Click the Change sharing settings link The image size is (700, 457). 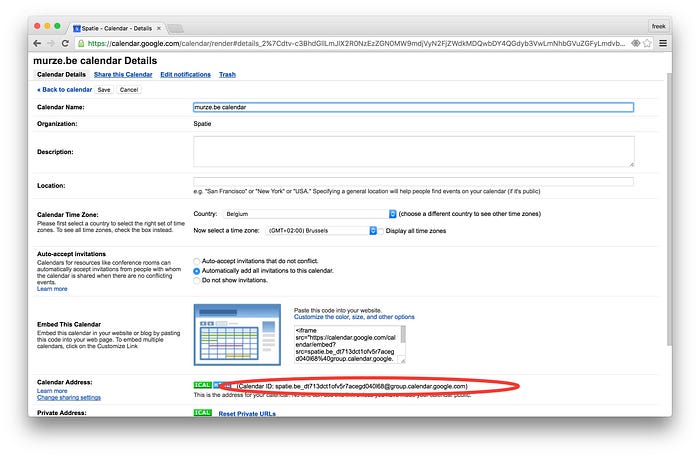(69, 398)
